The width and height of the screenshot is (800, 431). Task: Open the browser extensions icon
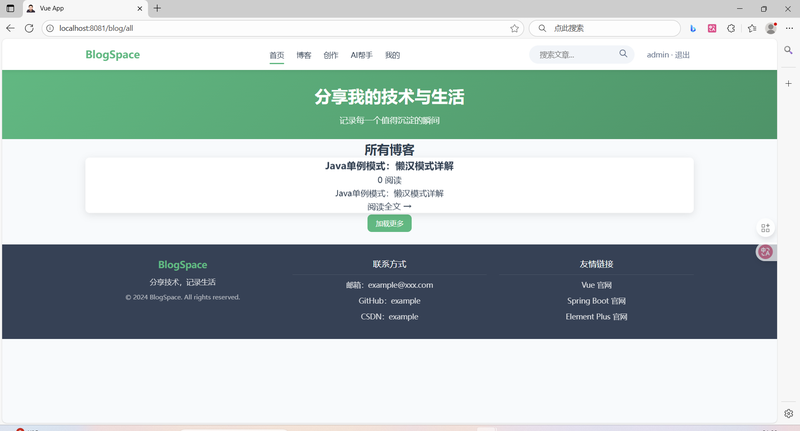click(x=731, y=29)
